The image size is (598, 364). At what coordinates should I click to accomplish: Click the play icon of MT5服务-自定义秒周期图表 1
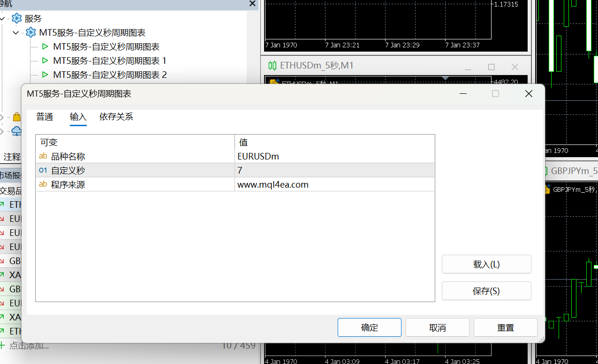[x=45, y=61]
